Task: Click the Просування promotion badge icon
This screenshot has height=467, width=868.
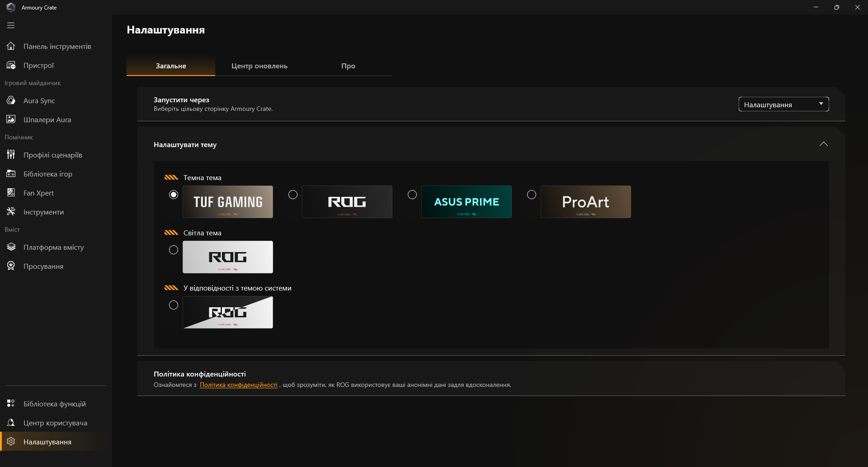Action: pos(11,266)
